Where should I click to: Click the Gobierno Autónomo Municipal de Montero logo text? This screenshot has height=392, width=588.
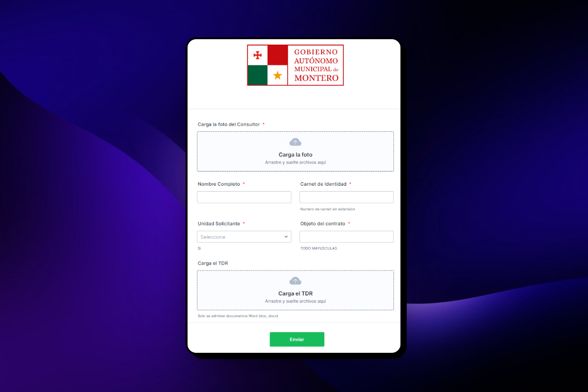point(316,65)
